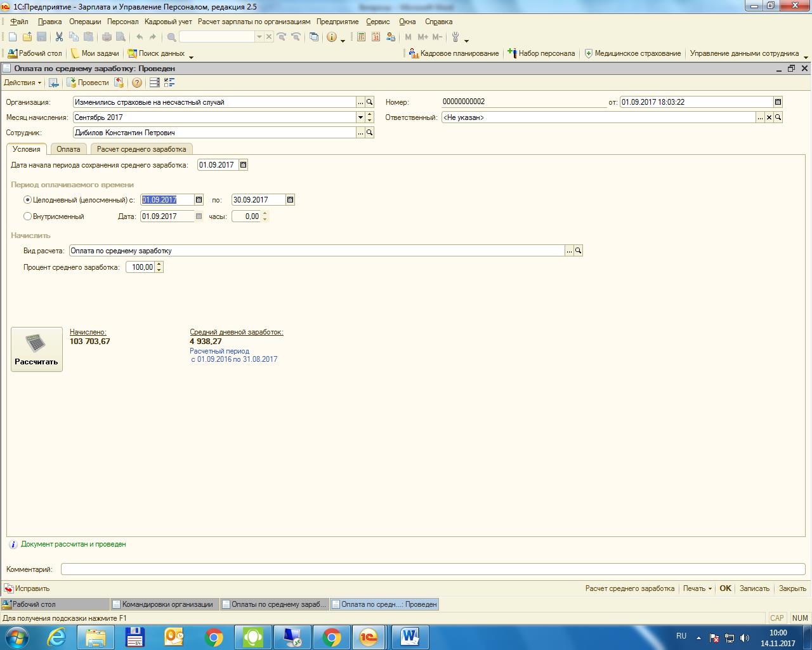
Task: Click the magnifier next to the Организация field
Action: 369,102
